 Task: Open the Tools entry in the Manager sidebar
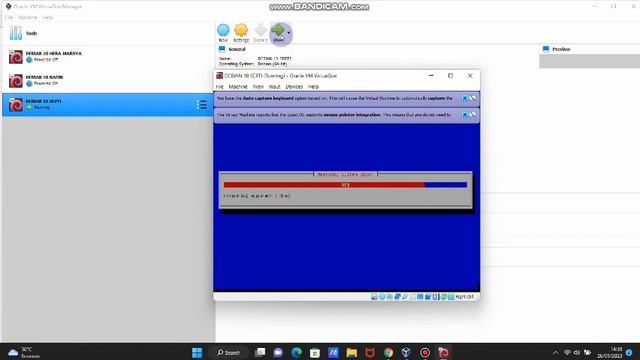pyautogui.click(x=108, y=33)
